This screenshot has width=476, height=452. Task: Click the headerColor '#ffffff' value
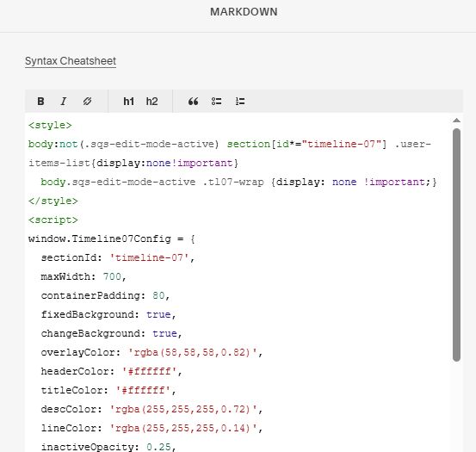click(149, 371)
